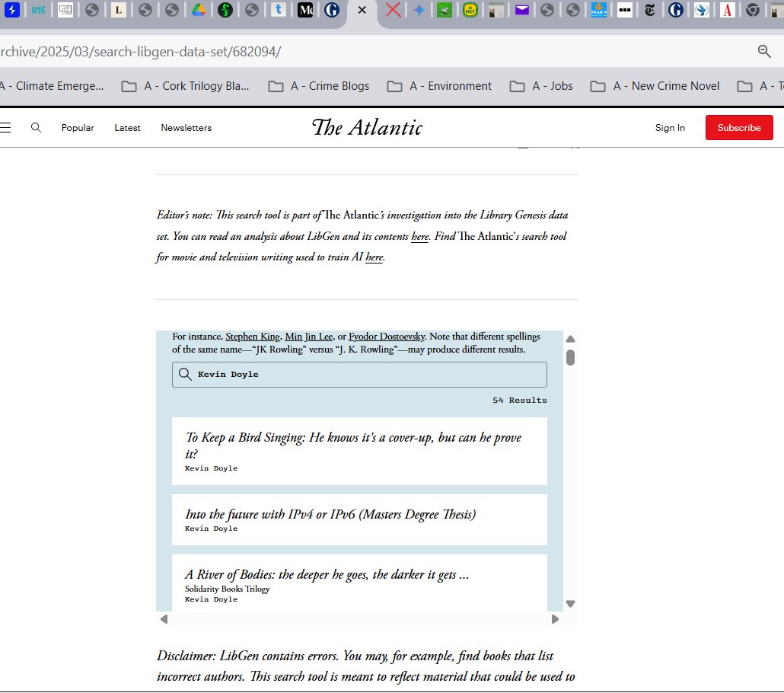The width and height of the screenshot is (784, 693).
Task: Open the A - Climate Emergency bookmark folder
Action: (x=52, y=86)
